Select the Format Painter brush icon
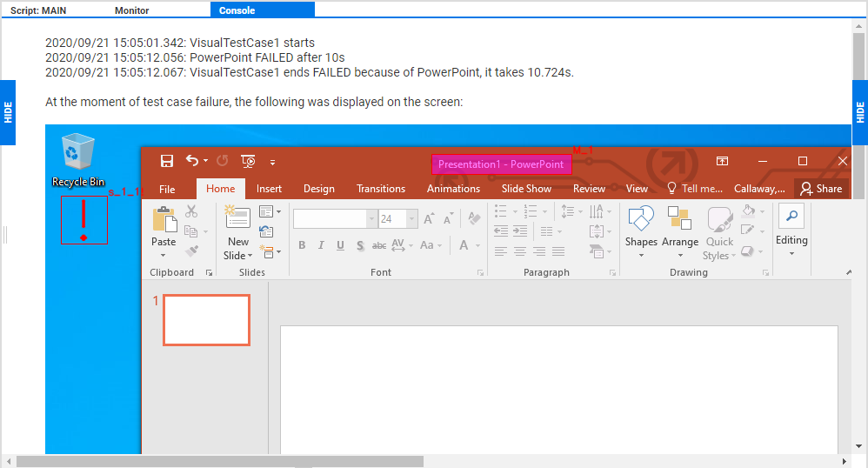This screenshot has height=468, width=868. tap(191, 251)
